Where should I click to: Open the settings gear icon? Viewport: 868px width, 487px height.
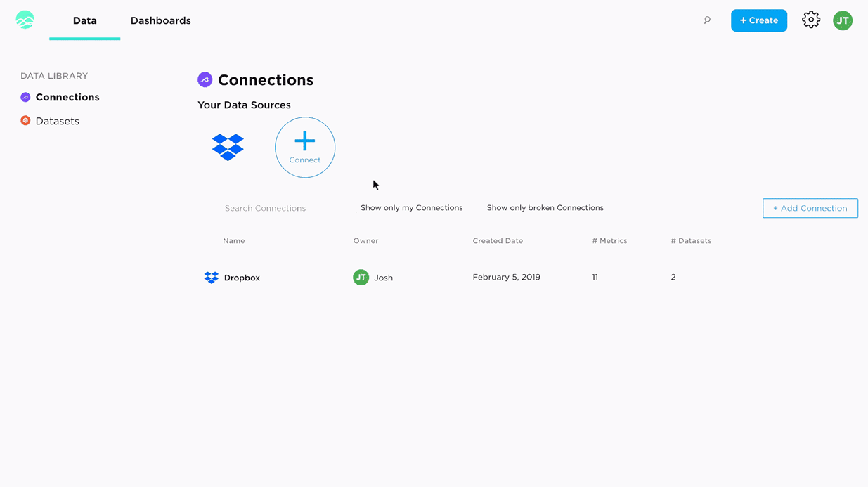point(811,20)
